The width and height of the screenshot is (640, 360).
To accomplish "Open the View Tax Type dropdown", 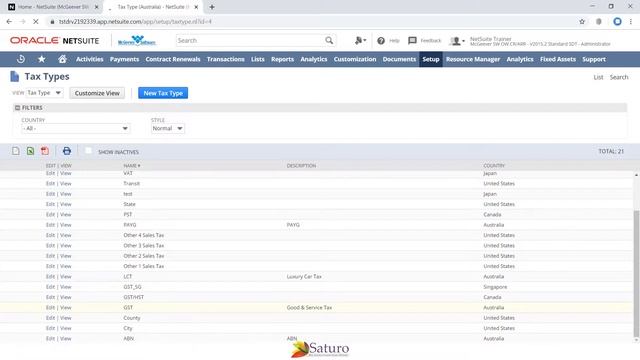I will [44, 93].
